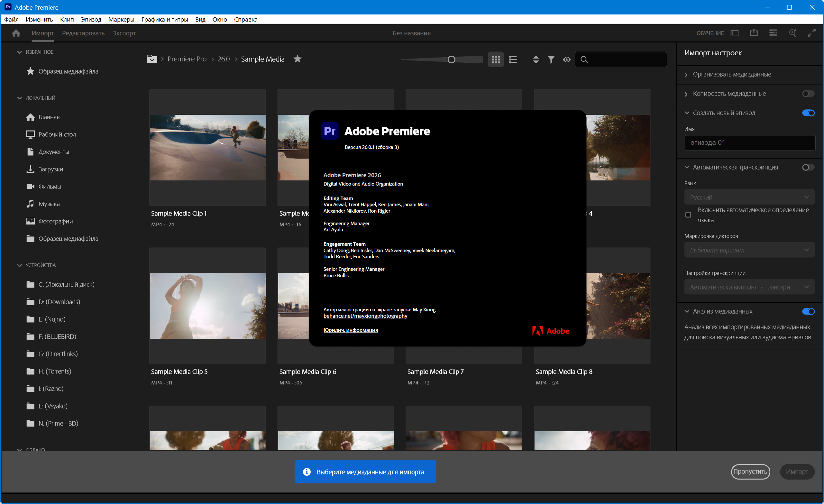Enable Копировать медиаданные toggle
Viewport: 824px width, 504px height.
pyautogui.click(x=808, y=94)
